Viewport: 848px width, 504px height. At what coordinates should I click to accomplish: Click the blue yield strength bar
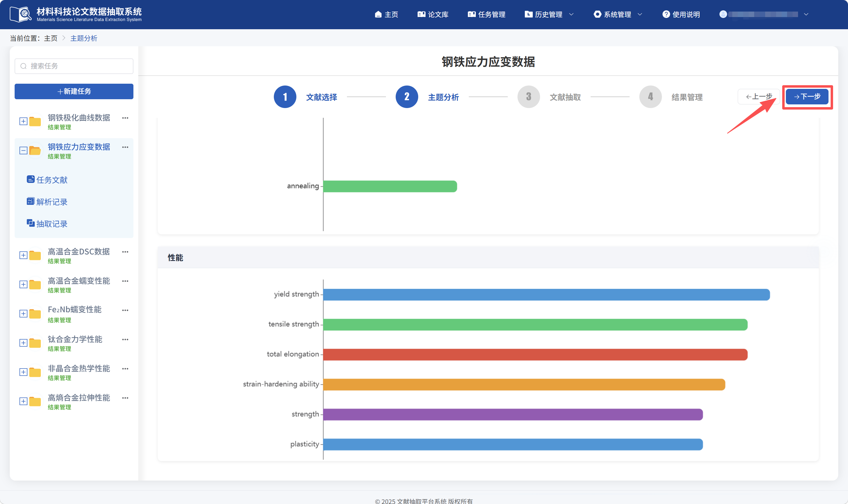click(546, 294)
